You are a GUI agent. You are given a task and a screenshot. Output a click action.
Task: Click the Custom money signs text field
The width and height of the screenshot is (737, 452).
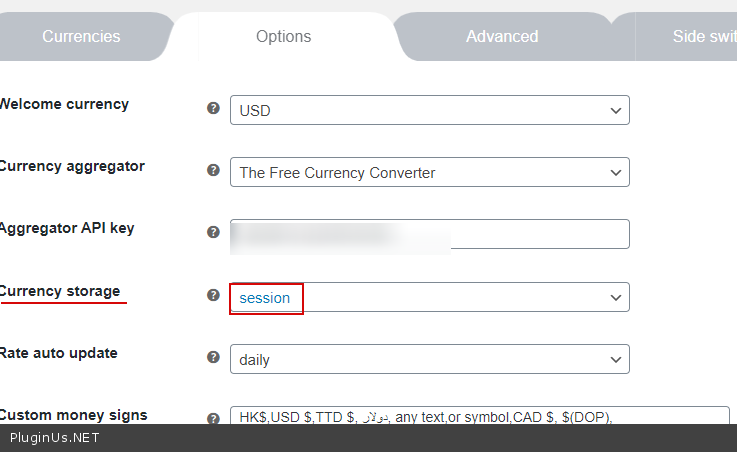479,416
